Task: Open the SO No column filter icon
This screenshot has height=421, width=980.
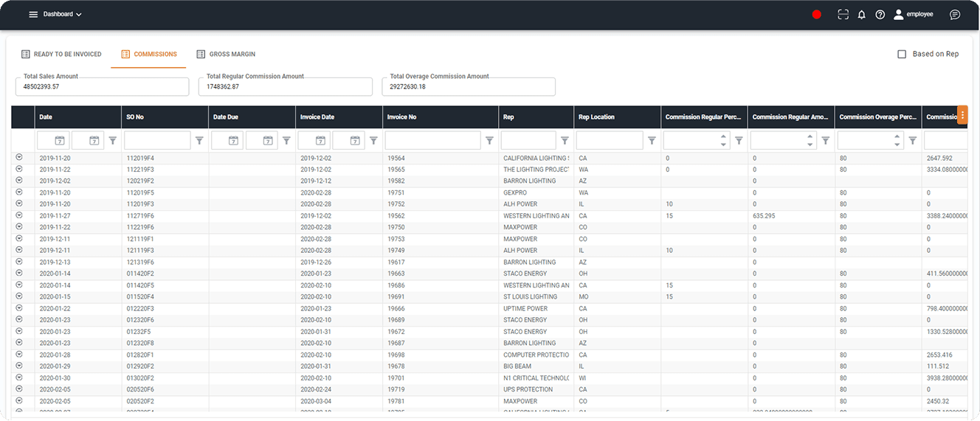Action: click(199, 141)
